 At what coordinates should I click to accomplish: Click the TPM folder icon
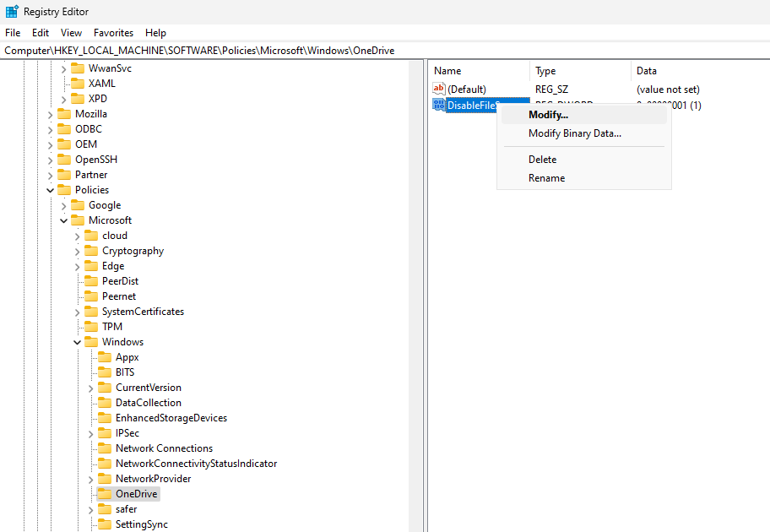[91, 327]
